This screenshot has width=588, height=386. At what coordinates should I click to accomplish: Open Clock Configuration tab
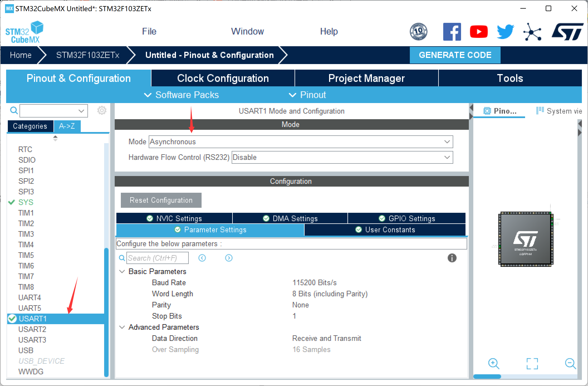(x=223, y=78)
